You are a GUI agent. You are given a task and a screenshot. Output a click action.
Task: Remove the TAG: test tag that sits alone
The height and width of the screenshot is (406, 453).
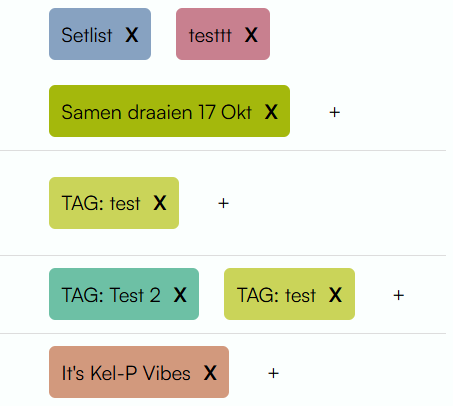coord(160,203)
